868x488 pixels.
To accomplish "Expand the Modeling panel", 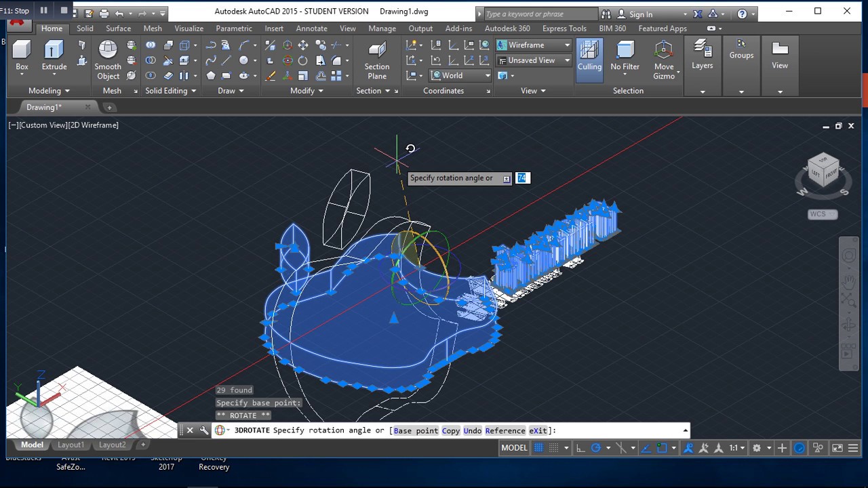I will click(x=49, y=91).
